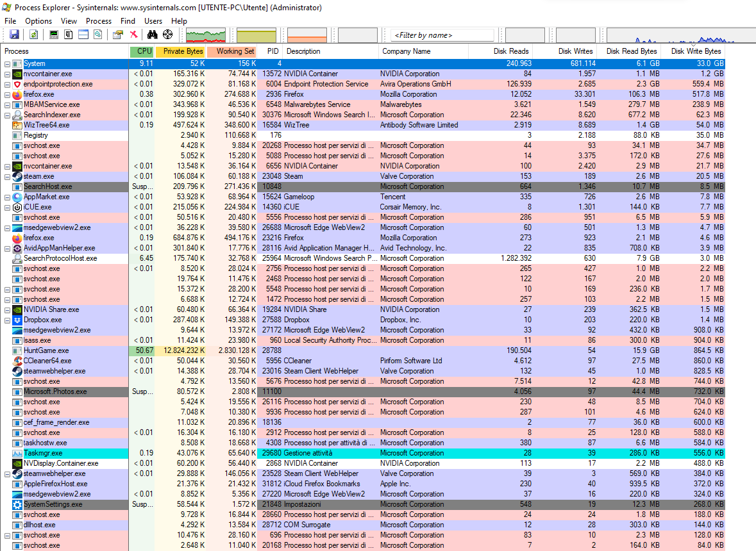Click the yellow commit history mini graph

256,35
